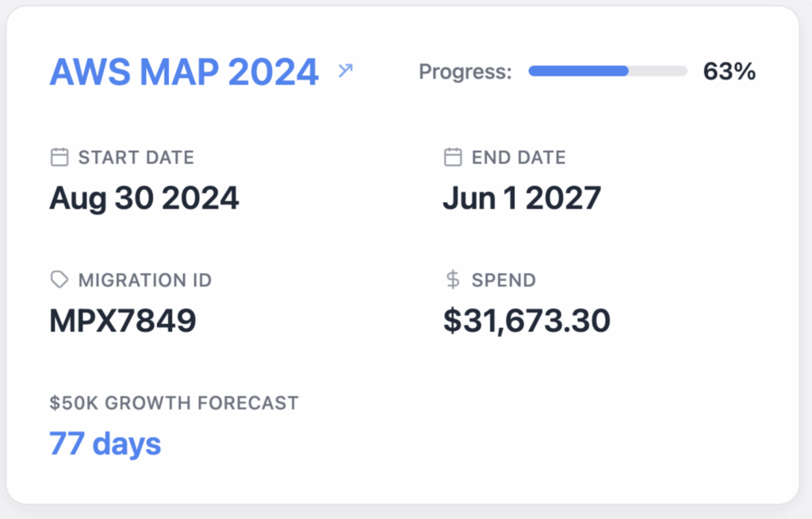Select the Aug 30 2024 start date
This screenshot has width=812, height=519.
point(144,198)
